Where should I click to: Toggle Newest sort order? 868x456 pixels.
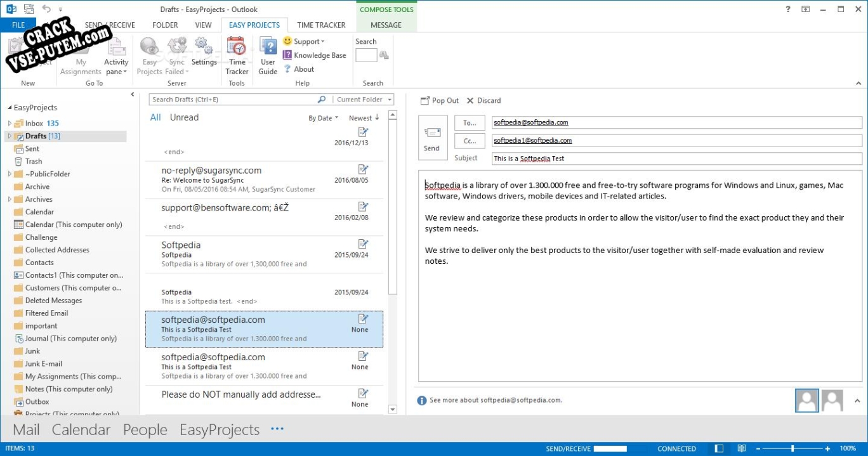(364, 118)
